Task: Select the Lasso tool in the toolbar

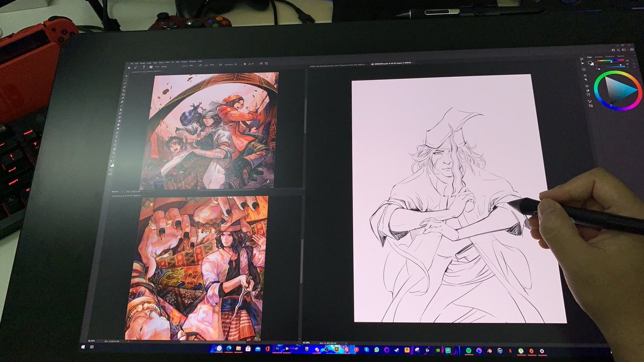Action: click(x=125, y=83)
